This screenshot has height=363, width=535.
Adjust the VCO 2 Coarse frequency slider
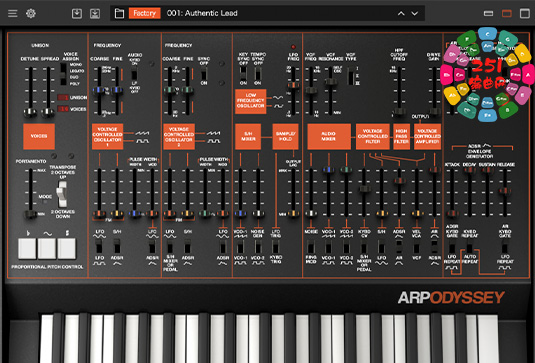point(170,90)
